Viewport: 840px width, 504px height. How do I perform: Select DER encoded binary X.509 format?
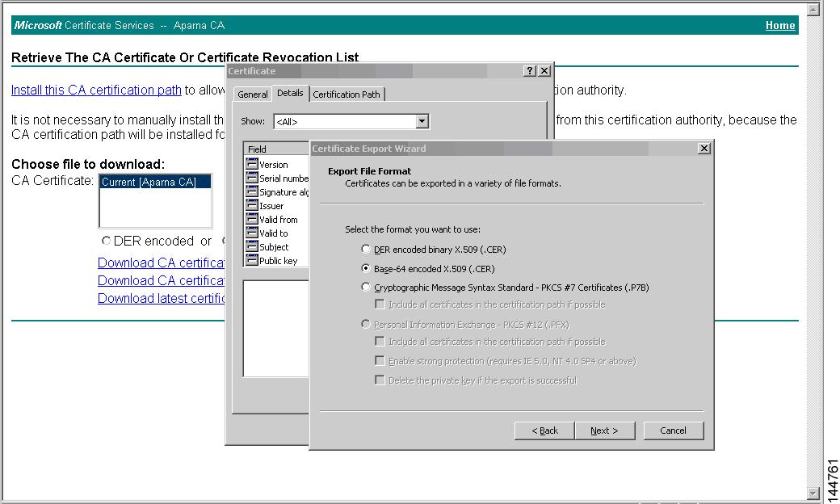pos(365,250)
